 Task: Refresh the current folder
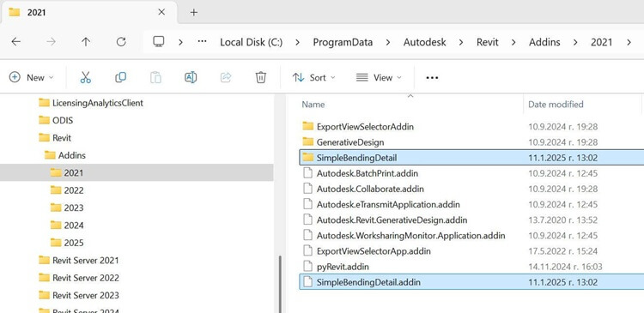click(121, 42)
